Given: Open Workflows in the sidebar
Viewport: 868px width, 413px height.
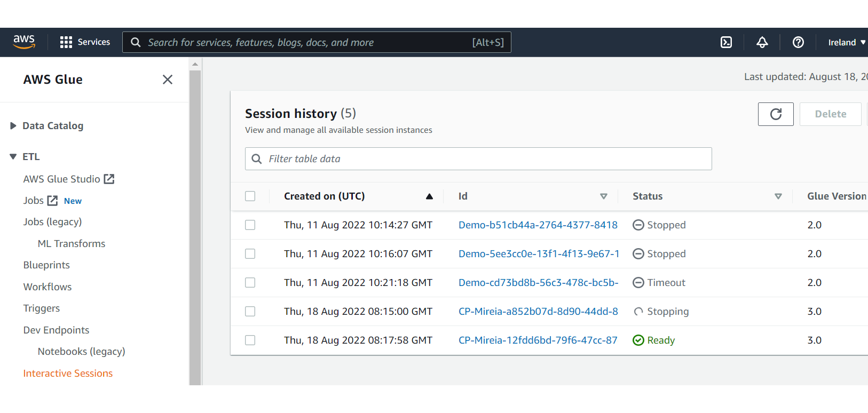Looking at the screenshot, I should [48, 287].
